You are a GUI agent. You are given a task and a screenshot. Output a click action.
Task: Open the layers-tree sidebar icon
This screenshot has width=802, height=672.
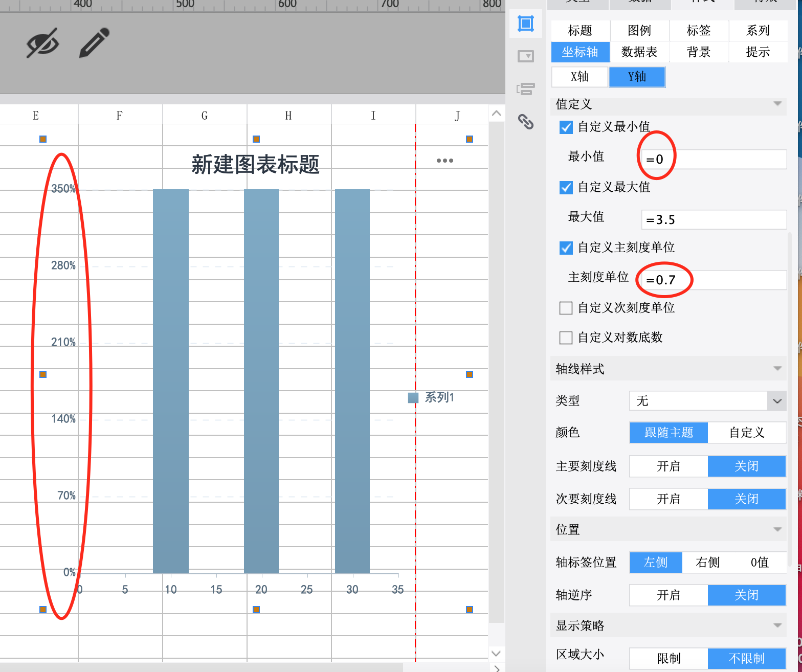point(526,89)
